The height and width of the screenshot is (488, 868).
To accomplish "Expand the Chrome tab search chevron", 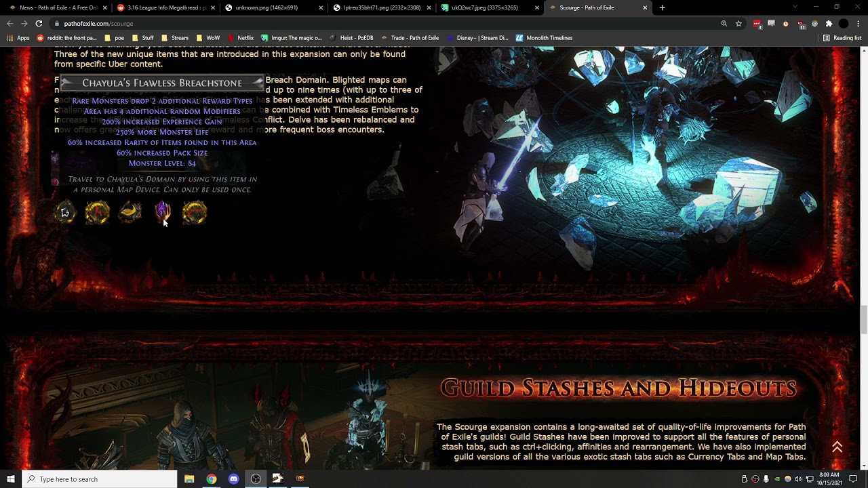I will coord(795,7).
